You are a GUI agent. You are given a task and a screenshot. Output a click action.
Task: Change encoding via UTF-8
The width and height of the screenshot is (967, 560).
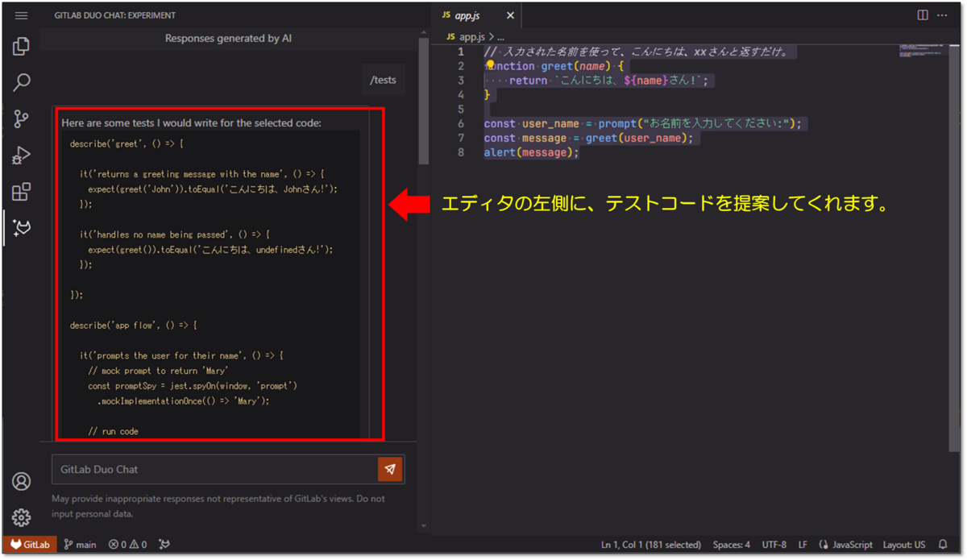click(x=774, y=545)
